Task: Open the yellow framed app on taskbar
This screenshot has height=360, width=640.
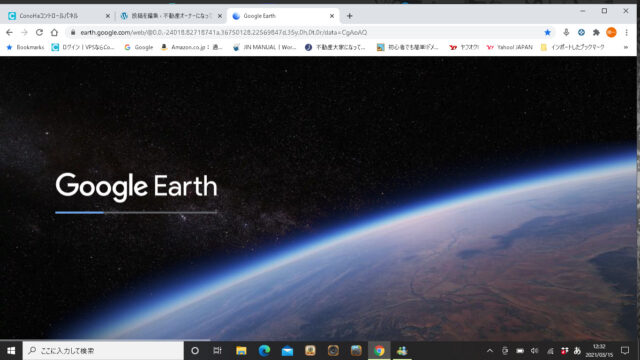Action: tap(310, 351)
